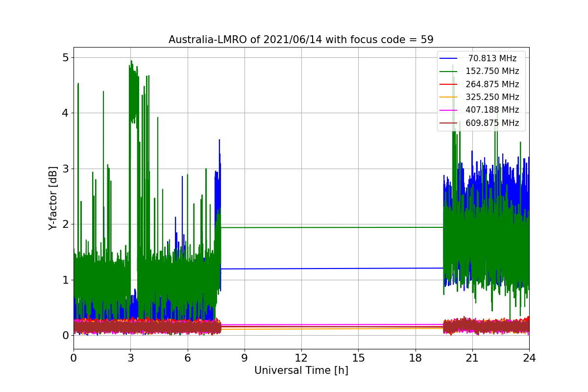Viewport: 588px width, 392px height.
Task: Click the '609.875 MHz' legend label
Action: click(492, 123)
